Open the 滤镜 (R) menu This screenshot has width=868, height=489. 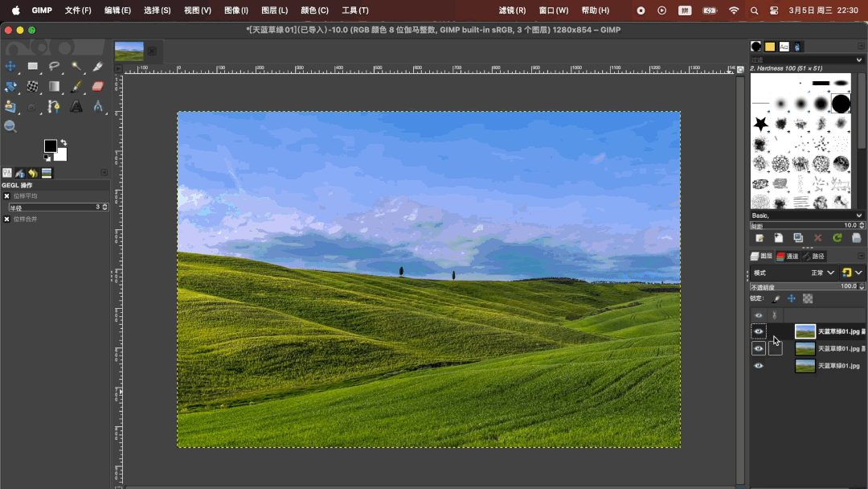click(512, 10)
